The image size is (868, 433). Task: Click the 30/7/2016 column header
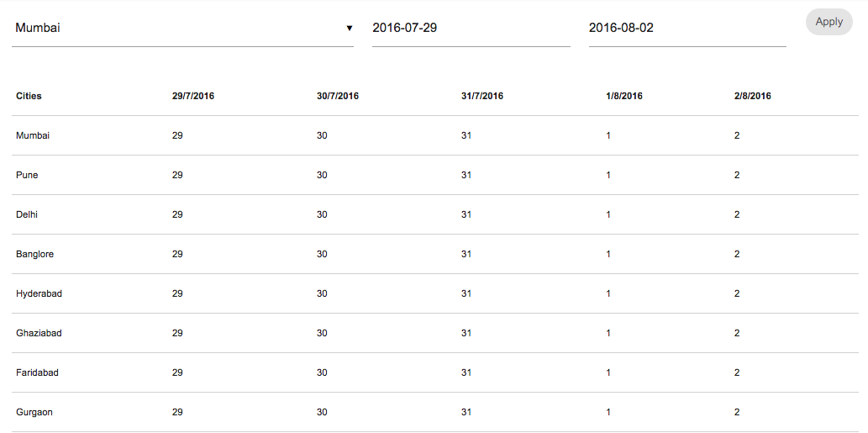[338, 96]
